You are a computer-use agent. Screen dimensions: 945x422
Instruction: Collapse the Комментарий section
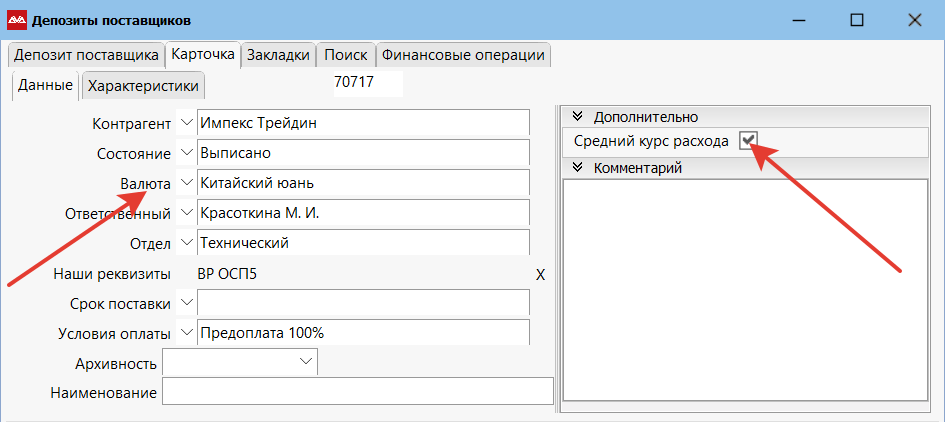[577, 168]
